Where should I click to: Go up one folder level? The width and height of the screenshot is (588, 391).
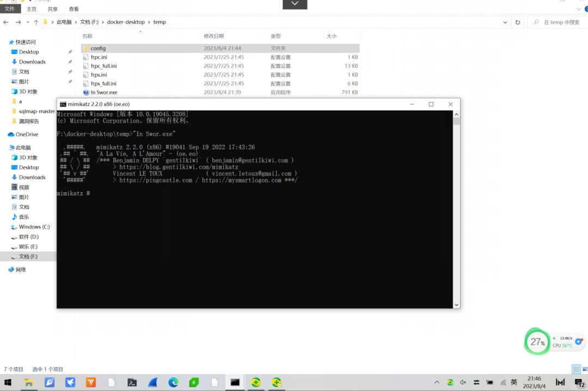(36, 22)
